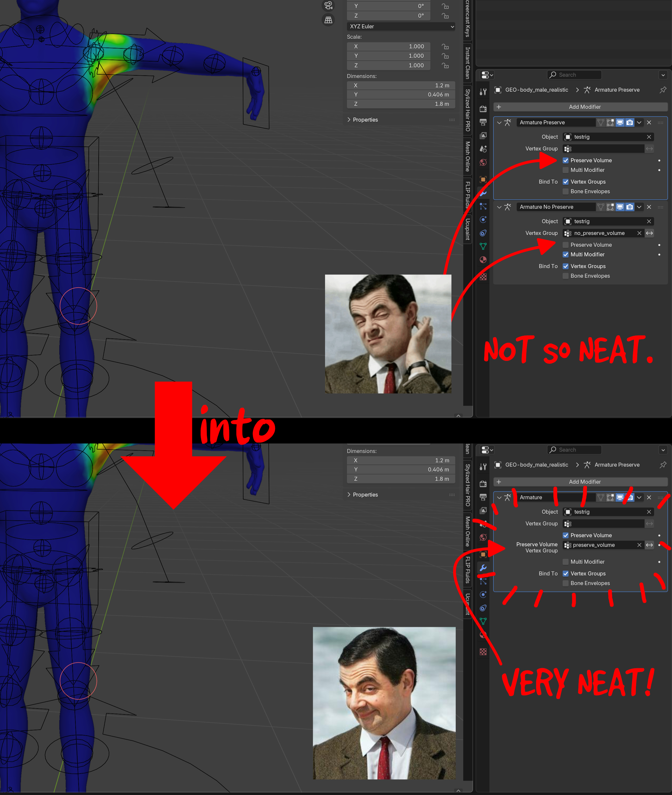Toggle render visibility of Armature Preserve modifier
The image size is (672, 795).
click(630, 122)
